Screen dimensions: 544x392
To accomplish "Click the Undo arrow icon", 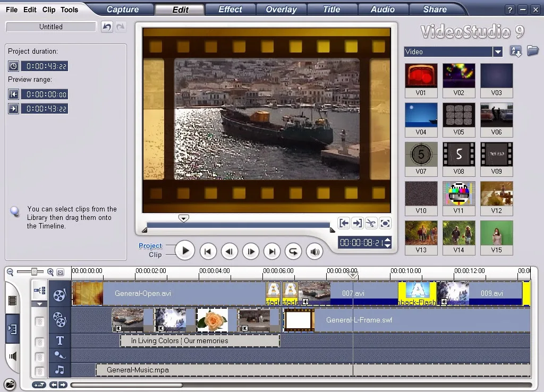I will coord(107,27).
